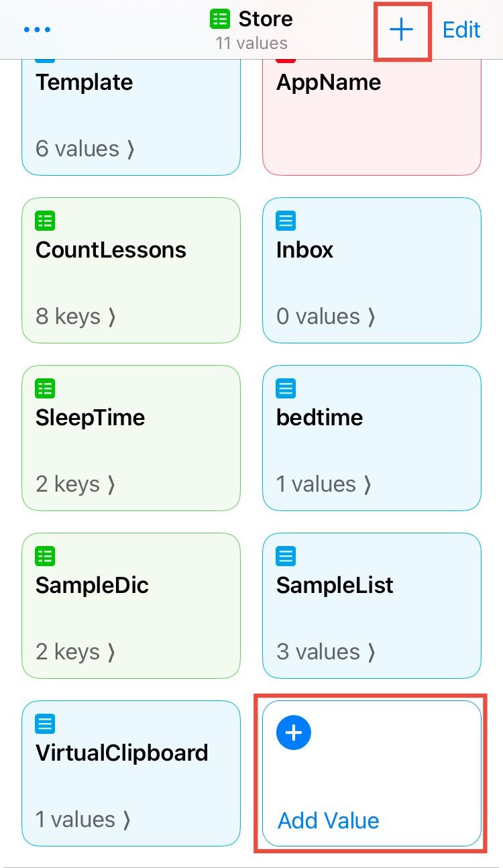
Task: Open Inbox's 0 values disclosure
Action: pos(371,317)
